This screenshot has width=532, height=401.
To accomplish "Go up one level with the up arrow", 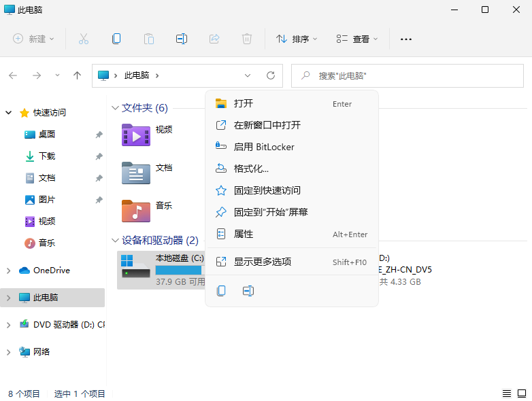I will 77,75.
